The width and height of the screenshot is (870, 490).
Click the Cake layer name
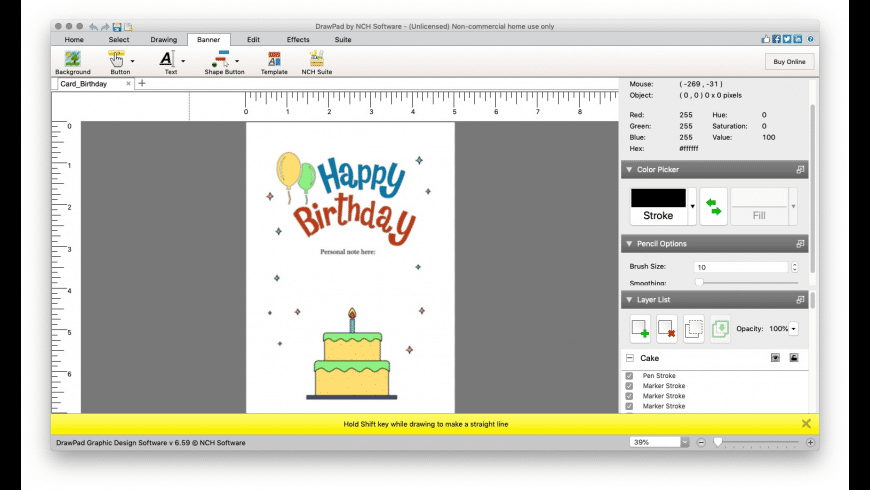click(x=650, y=358)
